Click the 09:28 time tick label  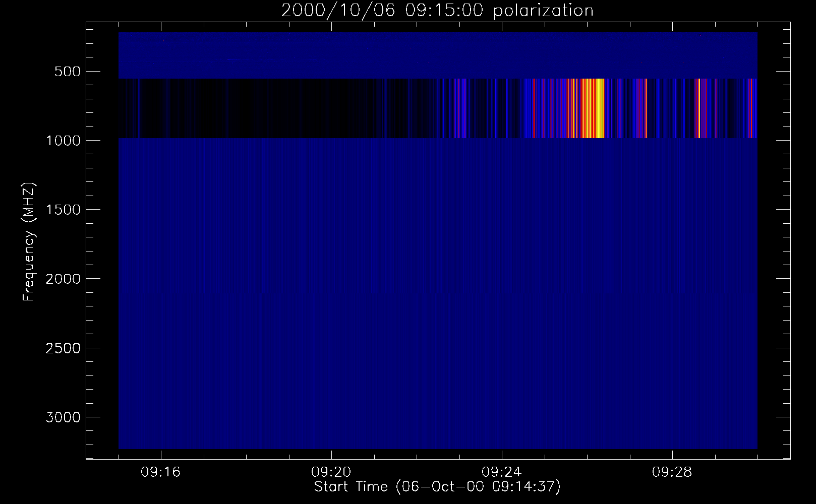tap(672, 472)
